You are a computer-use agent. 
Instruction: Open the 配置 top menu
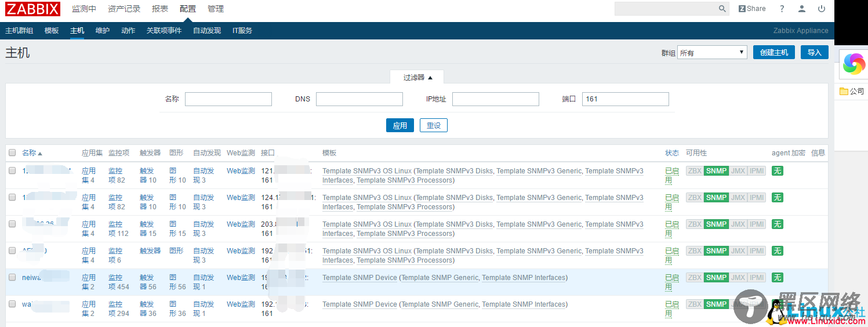[188, 9]
